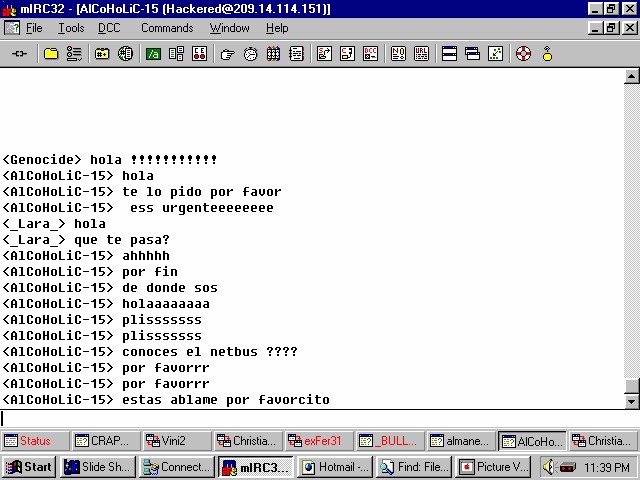Click the line 'conoces el netbus ????'
Screen dimensions: 640x480
tap(150, 352)
